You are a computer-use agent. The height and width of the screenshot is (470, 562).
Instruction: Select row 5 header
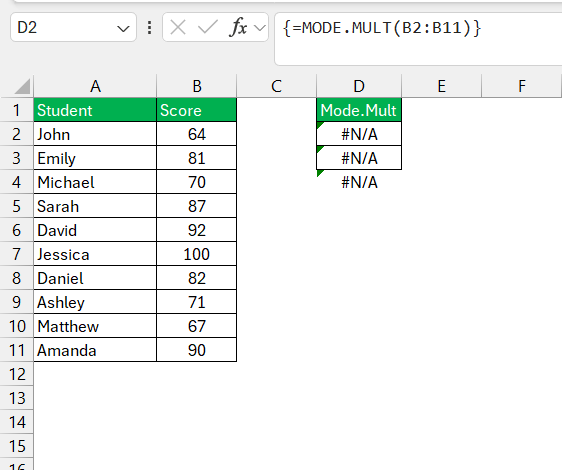16,206
